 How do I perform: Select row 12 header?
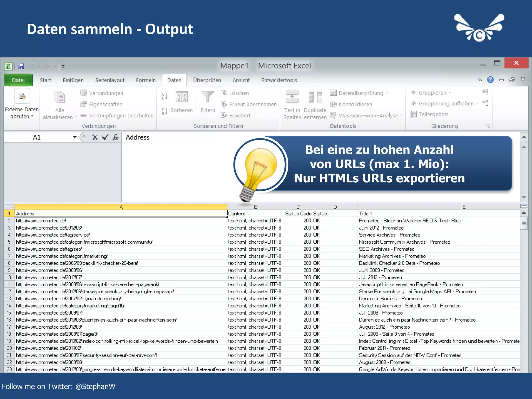tap(9, 291)
